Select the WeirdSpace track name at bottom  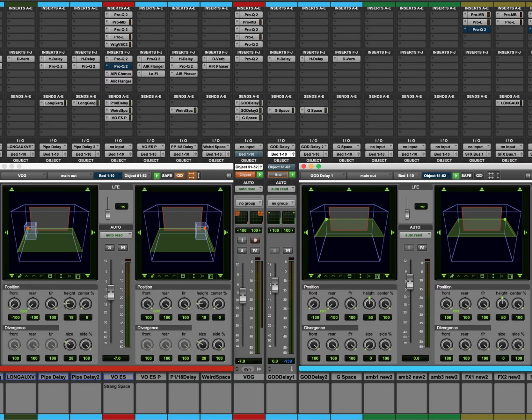[216, 377]
